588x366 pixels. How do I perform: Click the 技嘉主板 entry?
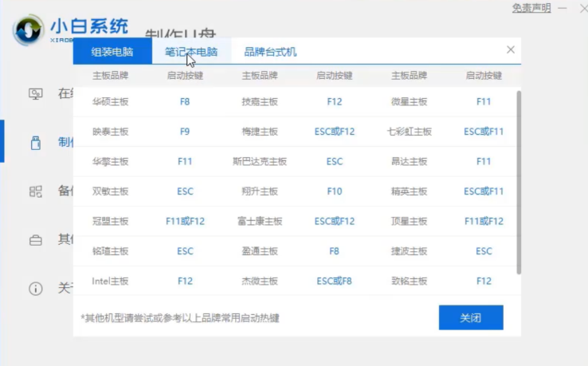coord(260,102)
